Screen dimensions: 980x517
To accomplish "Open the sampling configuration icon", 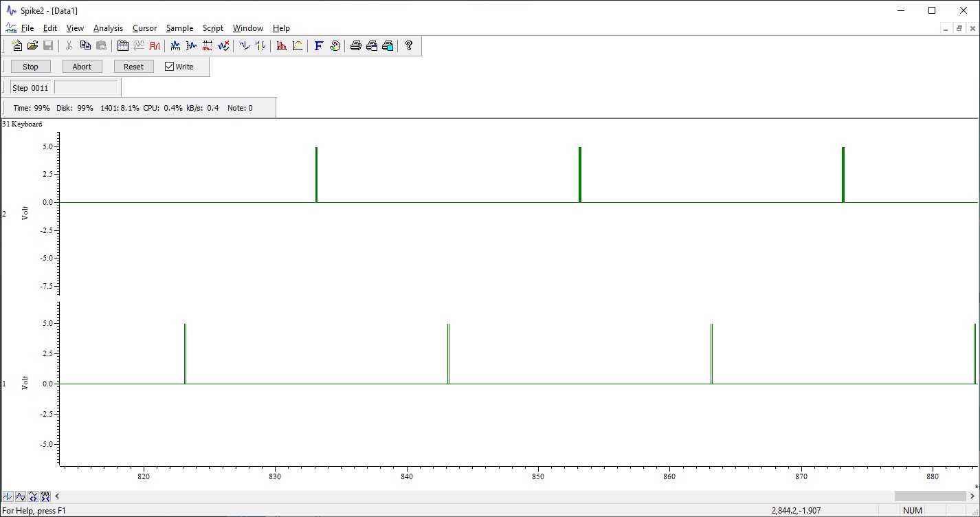I will tap(123, 46).
